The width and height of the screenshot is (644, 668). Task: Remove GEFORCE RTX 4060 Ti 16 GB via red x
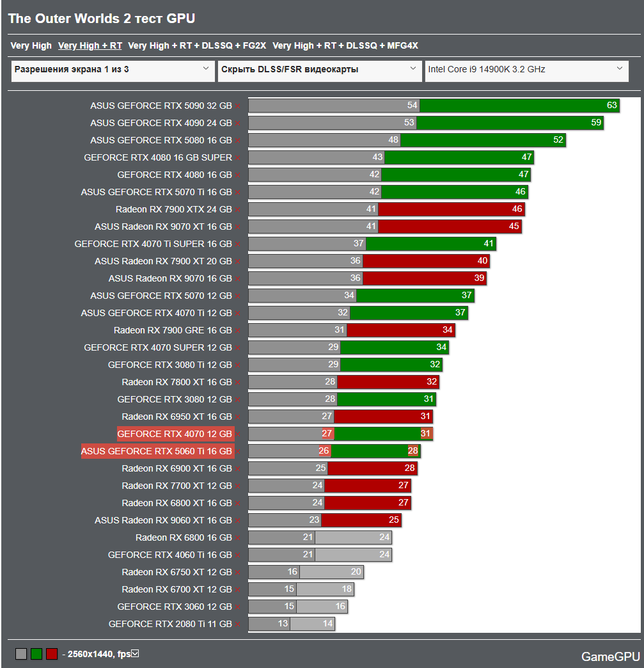pyautogui.click(x=238, y=555)
